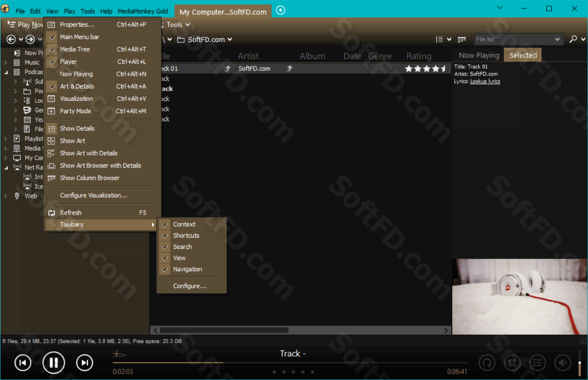Click the mini equalizer icon above the seek bar
The height and width of the screenshot is (380, 588).
(119, 354)
